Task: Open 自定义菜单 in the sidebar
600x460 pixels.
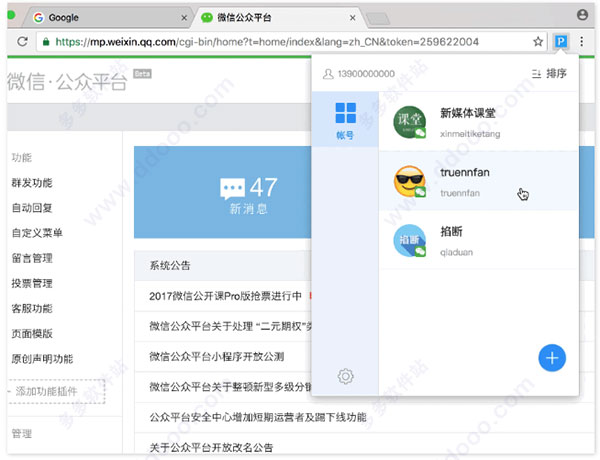Action: click(x=37, y=233)
